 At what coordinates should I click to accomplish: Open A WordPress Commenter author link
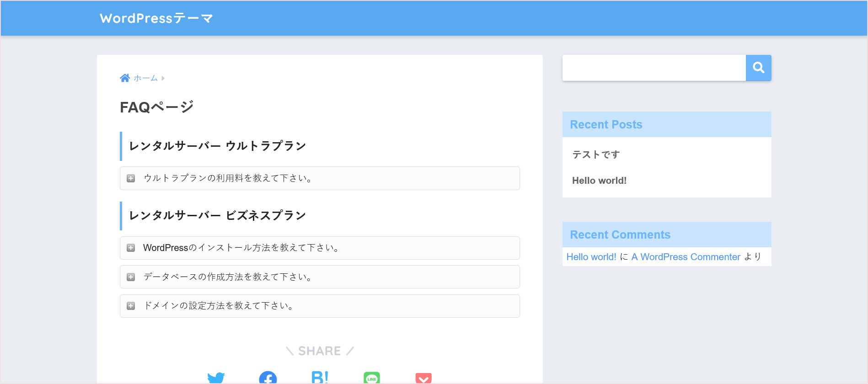click(686, 257)
